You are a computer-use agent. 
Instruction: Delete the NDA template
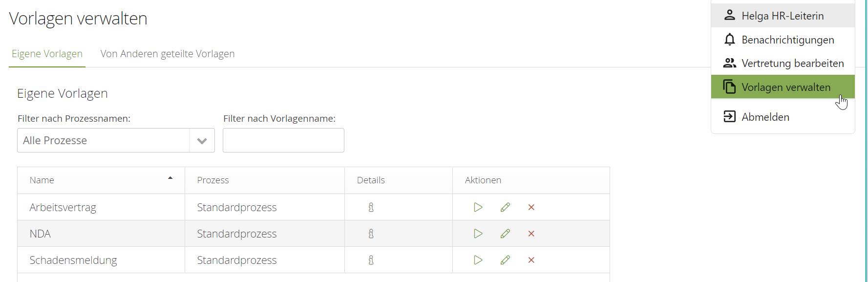[531, 234]
